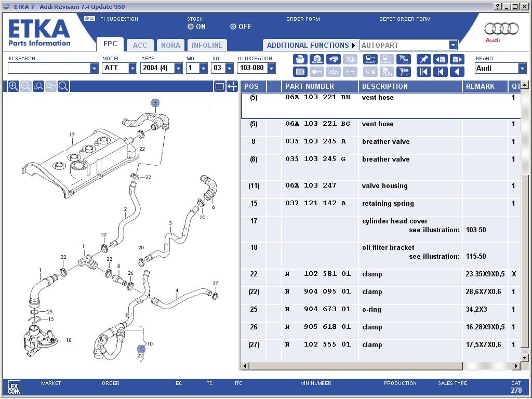Select o-ring N 904 673 01
532x399 pixels.
(381, 313)
